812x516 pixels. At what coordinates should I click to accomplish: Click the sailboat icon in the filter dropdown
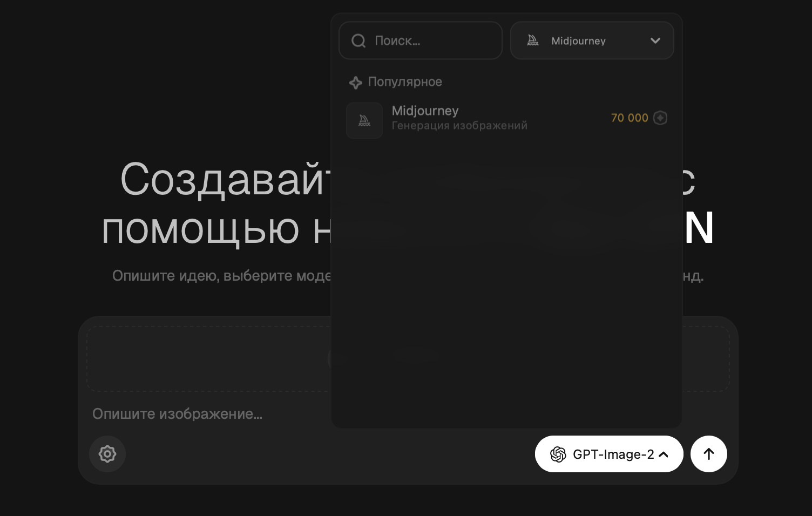(x=533, y=40)
